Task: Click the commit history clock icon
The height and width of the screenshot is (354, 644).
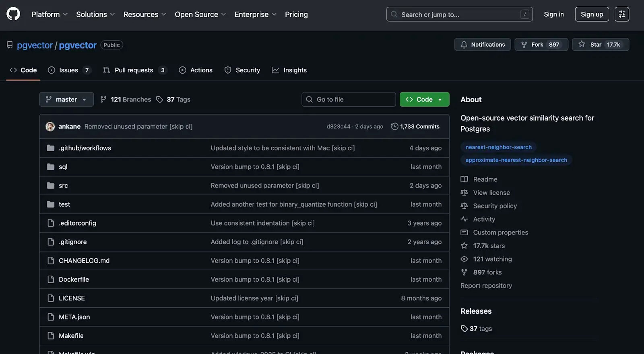Action: [394, 126]
